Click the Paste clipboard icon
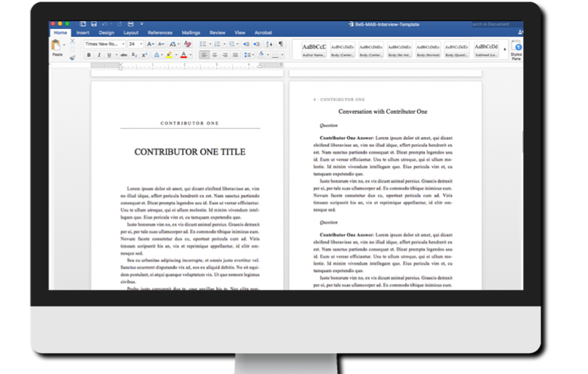The width and height of the screenshot is (588, 374). point(56,46)
